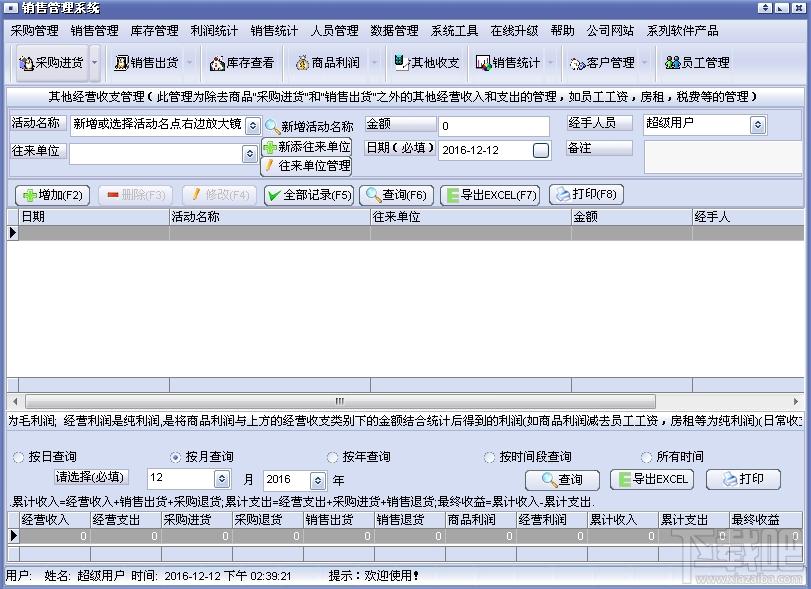
Task: Click the scrollbar left arrow
Action: (14, 401)
